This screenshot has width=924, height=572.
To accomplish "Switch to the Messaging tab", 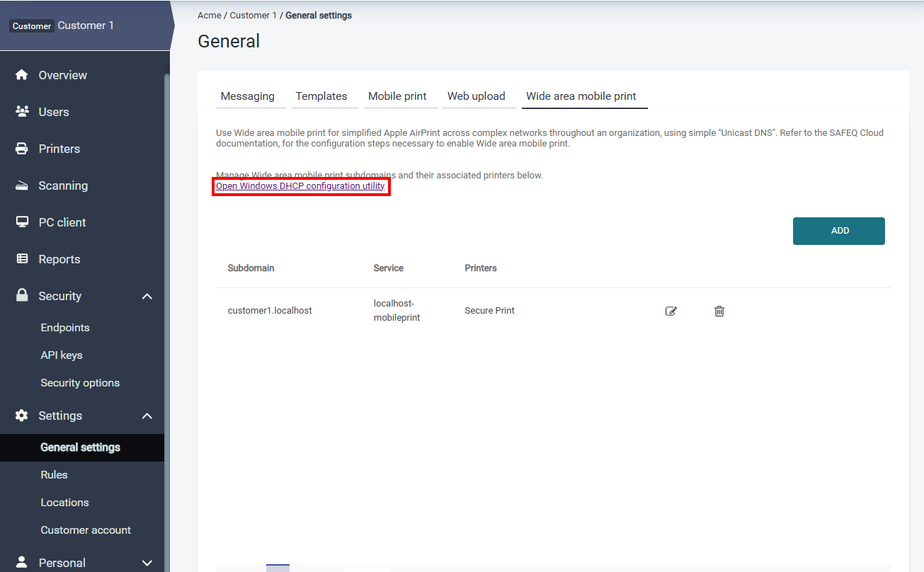I will (248, 96).
